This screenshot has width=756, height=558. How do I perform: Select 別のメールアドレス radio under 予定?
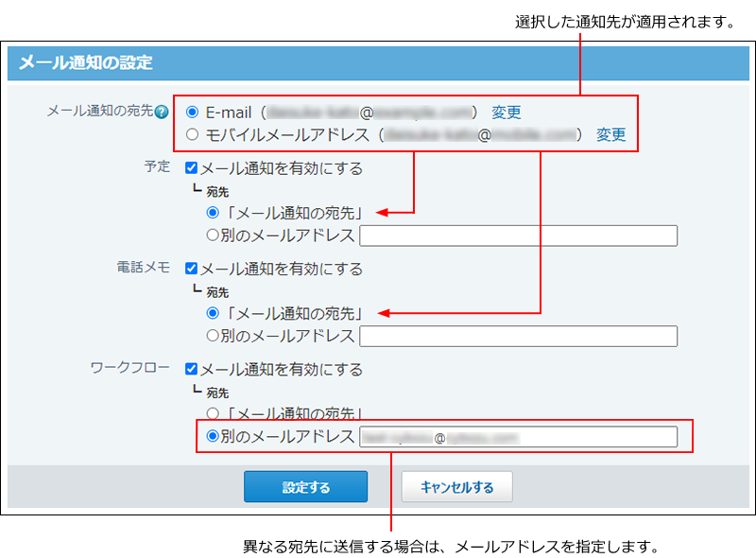pyautogui.click(x=212, y=235)
